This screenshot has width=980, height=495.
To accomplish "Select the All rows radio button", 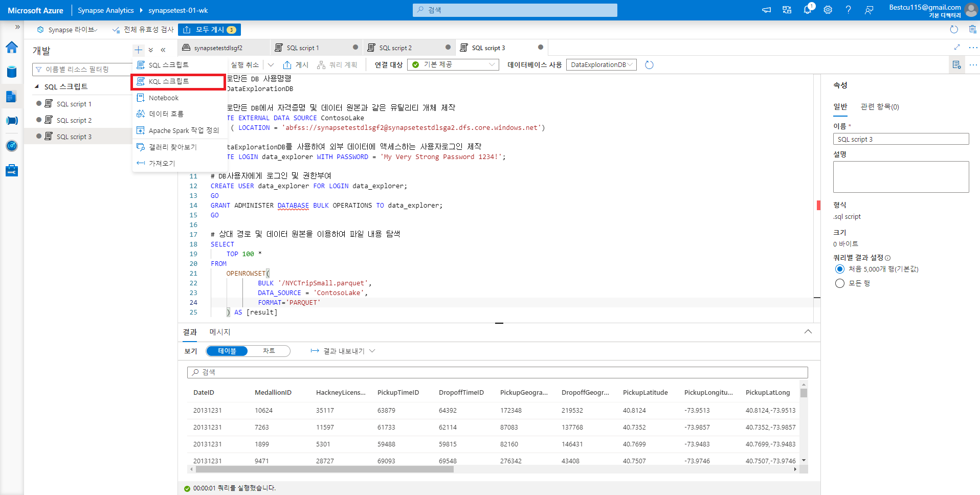I will coord(840,283).
